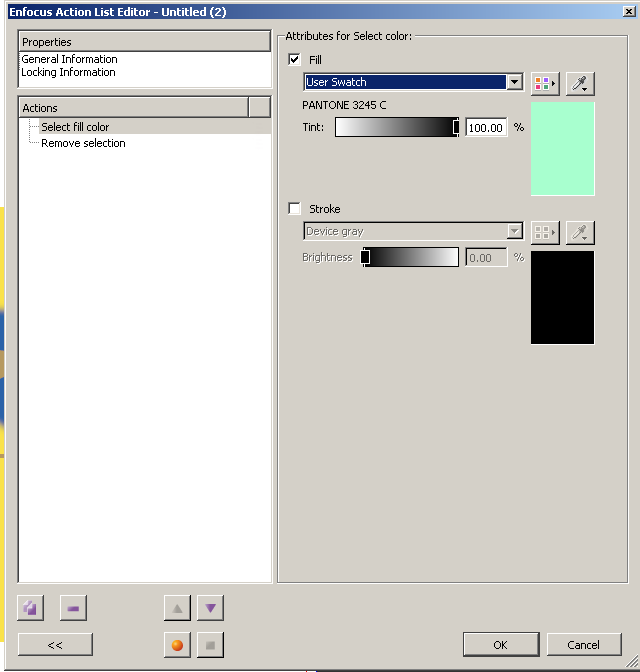Collapse the editor with the << button
Screen dimensions: 640x672
(55, 645)
